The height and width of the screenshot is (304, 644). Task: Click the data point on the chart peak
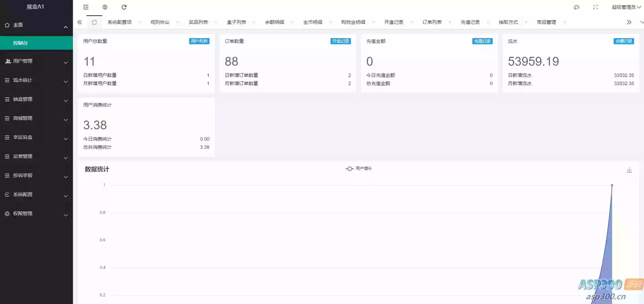612,185
